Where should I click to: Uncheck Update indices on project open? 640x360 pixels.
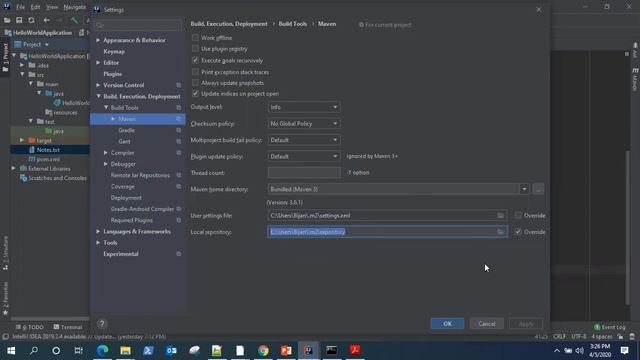coord(196,93)
